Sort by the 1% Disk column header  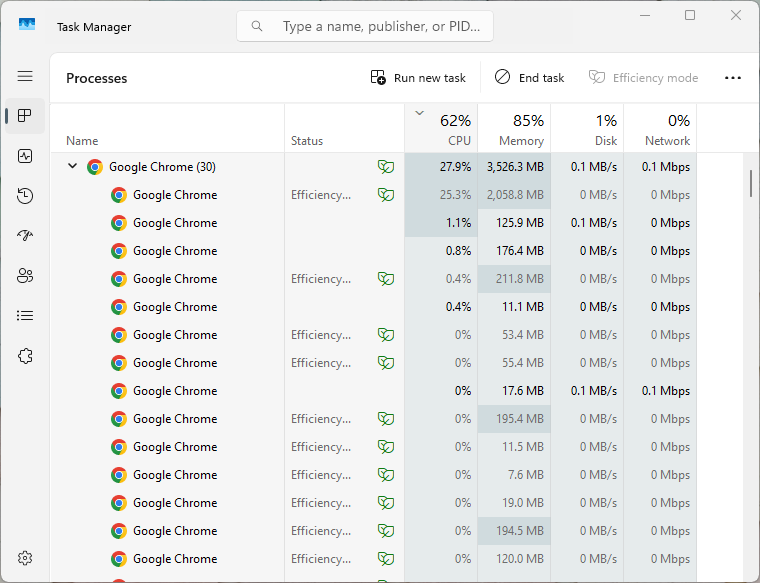pos(587,128)
